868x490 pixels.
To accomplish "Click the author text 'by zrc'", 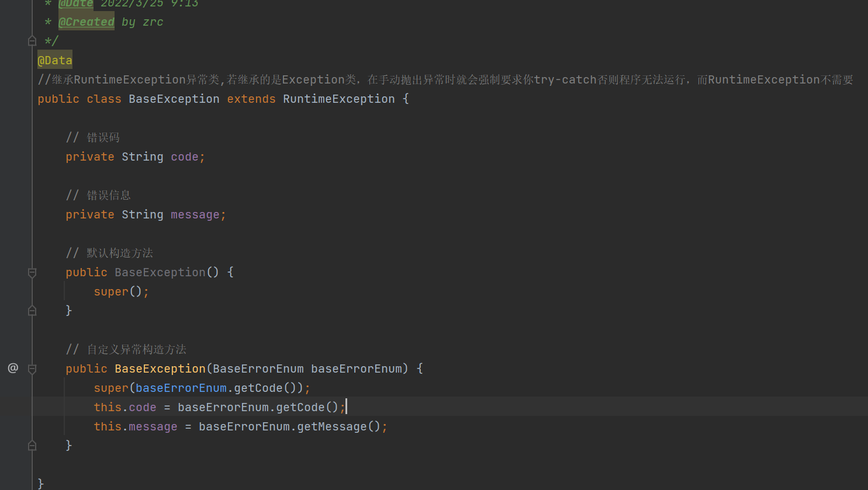I will tap(143, 22).
